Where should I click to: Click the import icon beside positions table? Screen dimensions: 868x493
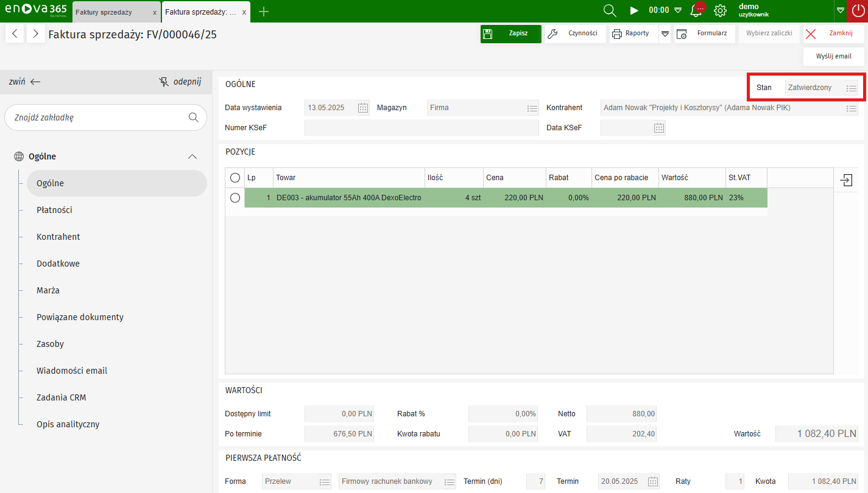pos(846,180)
